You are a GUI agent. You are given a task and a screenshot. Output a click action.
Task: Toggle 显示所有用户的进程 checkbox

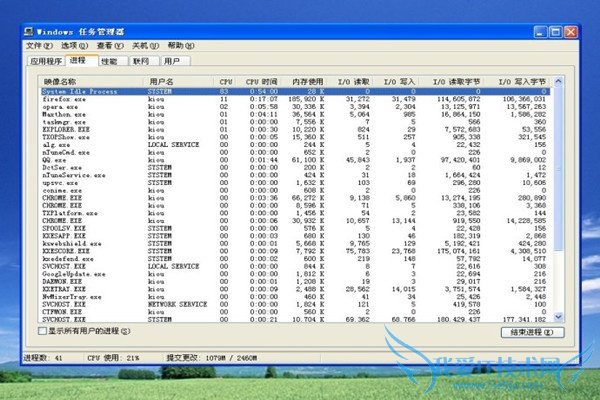pyautogui.click(x=42, y=330)
